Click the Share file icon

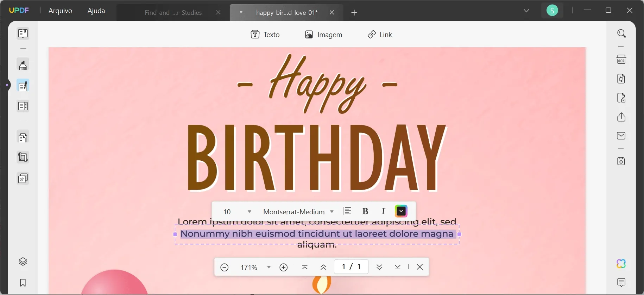621,117
